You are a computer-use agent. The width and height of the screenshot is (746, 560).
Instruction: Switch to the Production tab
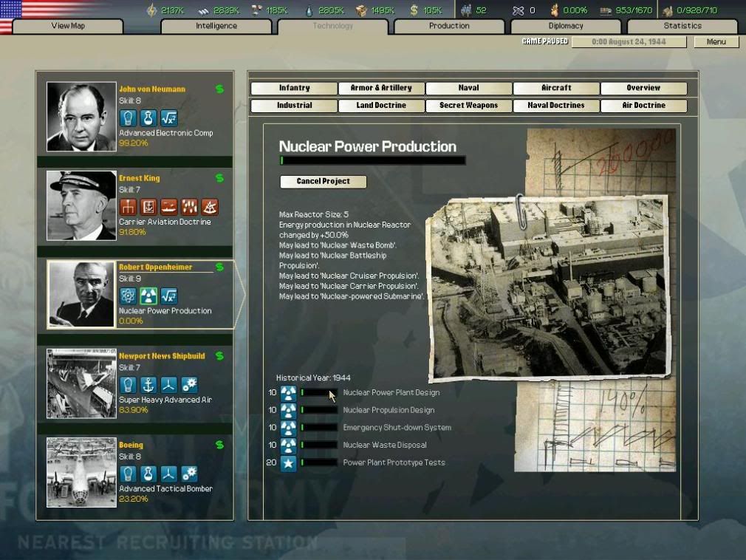pos(448,25)
